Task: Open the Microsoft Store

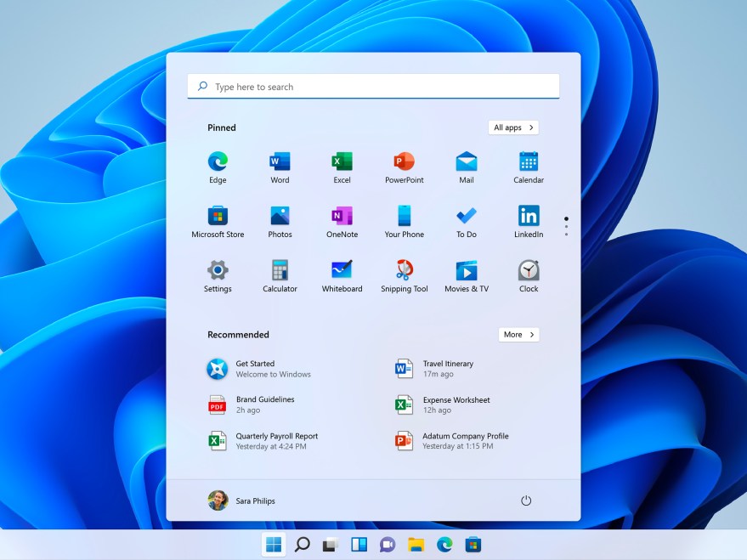Action: [218, 216]
